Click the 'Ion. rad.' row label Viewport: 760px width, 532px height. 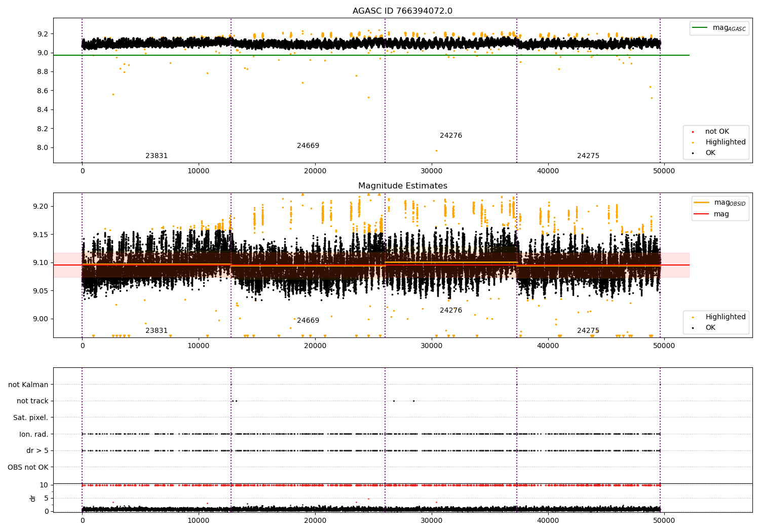33,434
